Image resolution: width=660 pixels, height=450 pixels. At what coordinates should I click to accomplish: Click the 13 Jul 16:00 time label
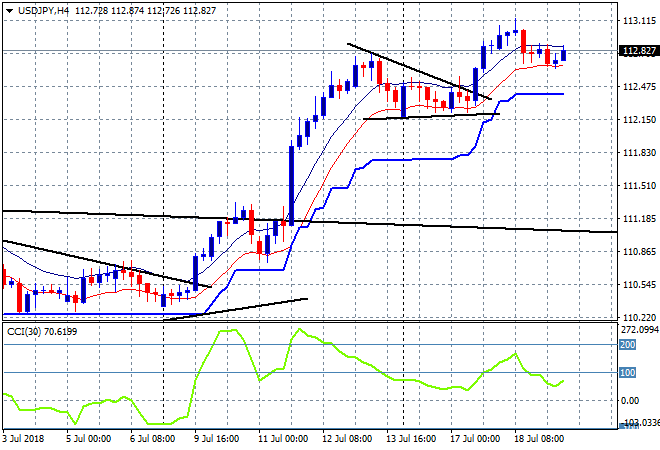[411, 439]
